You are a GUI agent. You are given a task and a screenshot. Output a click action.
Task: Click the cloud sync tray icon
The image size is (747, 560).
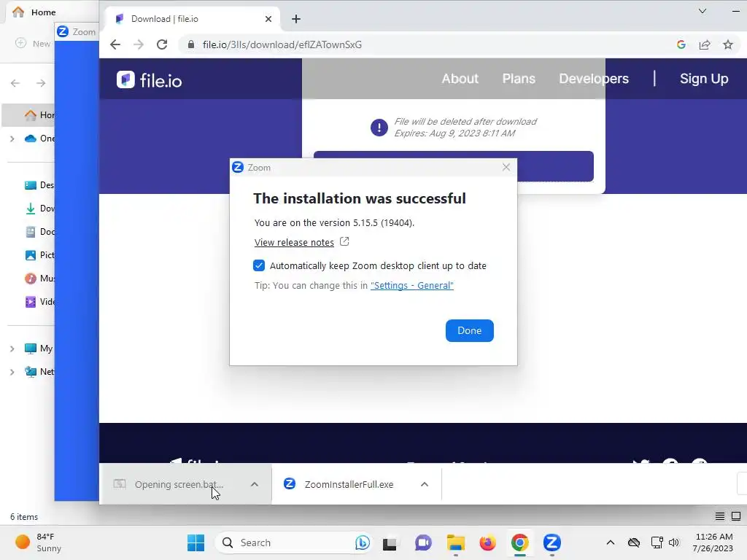click(x=634, y=542)
